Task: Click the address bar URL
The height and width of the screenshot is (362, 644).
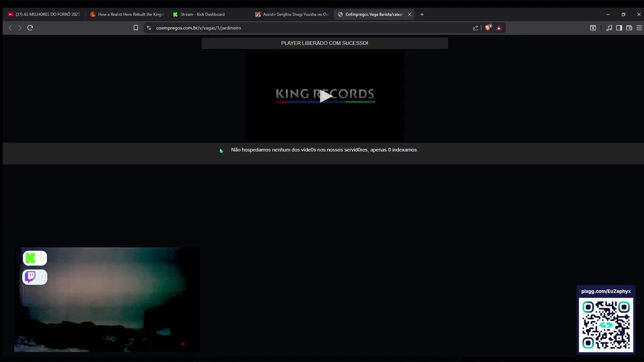Action: pyautogui.click(x=199, y=28)
